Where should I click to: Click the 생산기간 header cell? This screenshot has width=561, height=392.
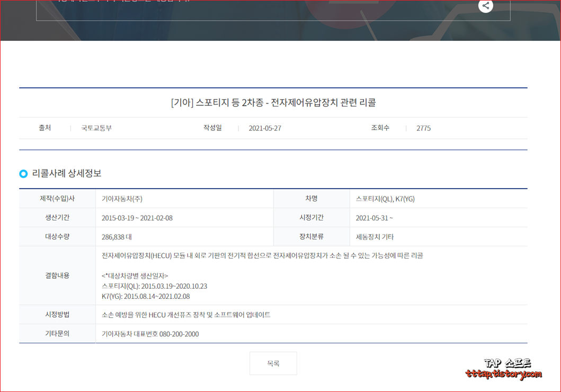click(x=57, y=218)
